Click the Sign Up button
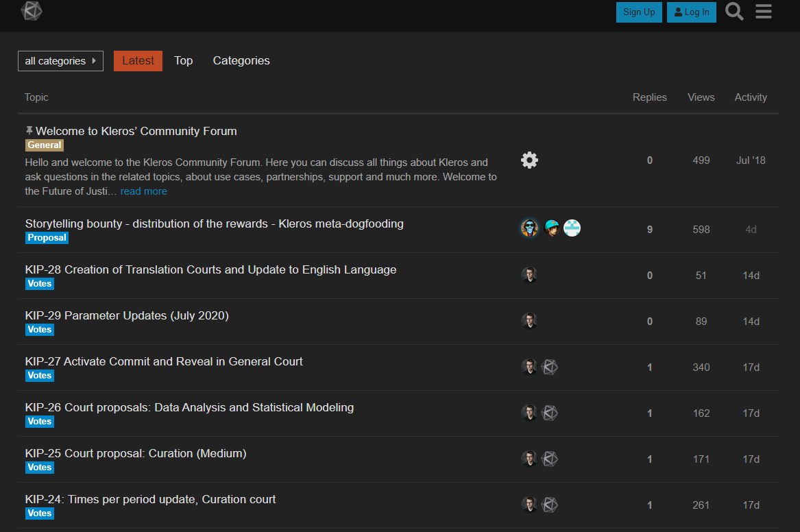The image size is (800, 532). coord(639,12)
